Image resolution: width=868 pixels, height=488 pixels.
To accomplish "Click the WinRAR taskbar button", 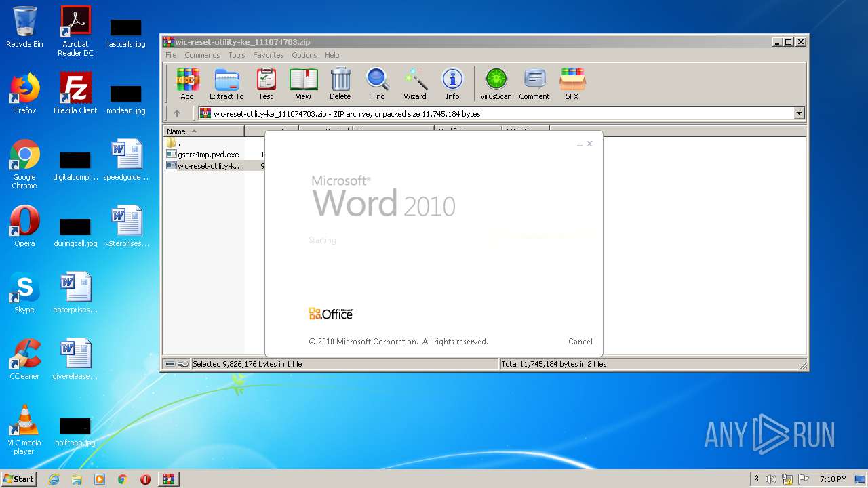I will tap(168, 479).
